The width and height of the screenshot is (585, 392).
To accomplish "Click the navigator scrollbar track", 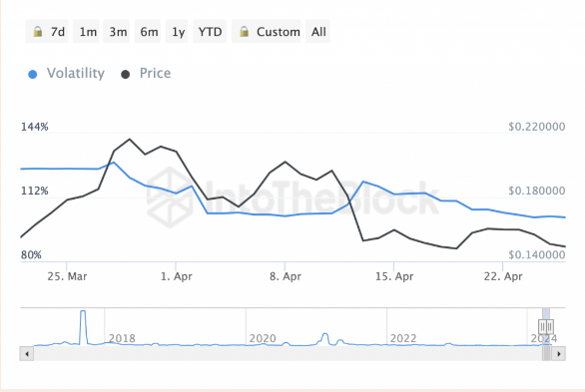I will 288,354.
